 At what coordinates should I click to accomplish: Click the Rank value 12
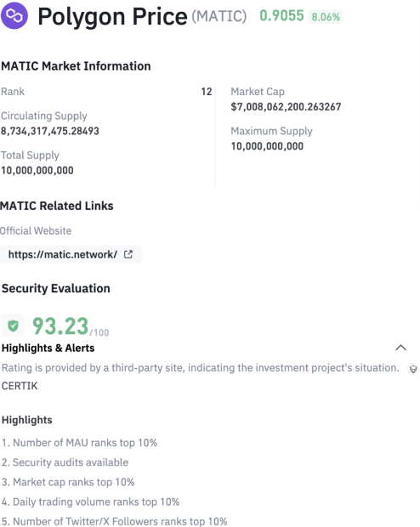(x=207, y=92)
